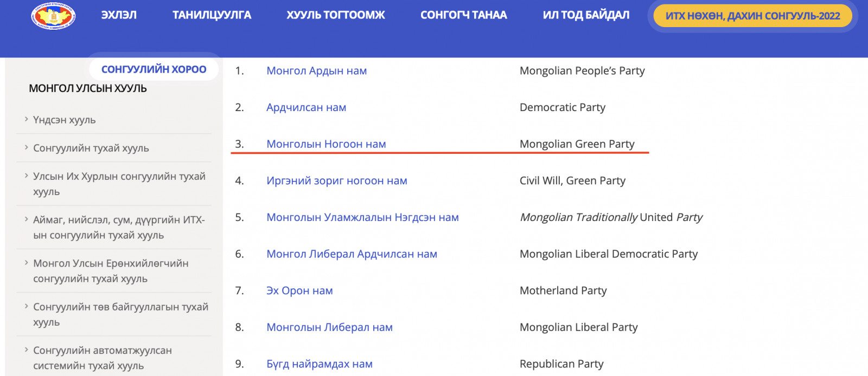Click the election commission logo icon
Viewport: 868px width, 376px height.
click(53, 16)
